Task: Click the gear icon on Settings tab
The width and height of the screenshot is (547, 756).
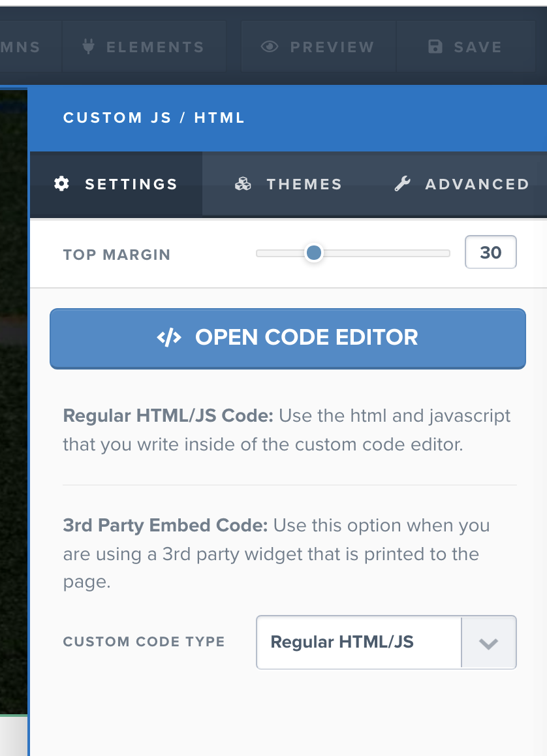Action: 61,184
